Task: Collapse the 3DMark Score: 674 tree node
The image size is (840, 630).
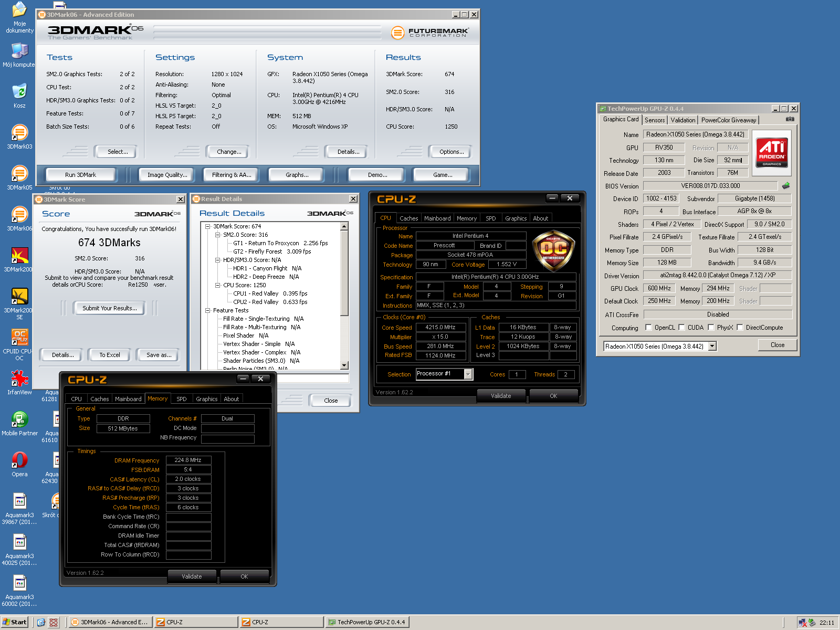Action: tap(207, 226)
